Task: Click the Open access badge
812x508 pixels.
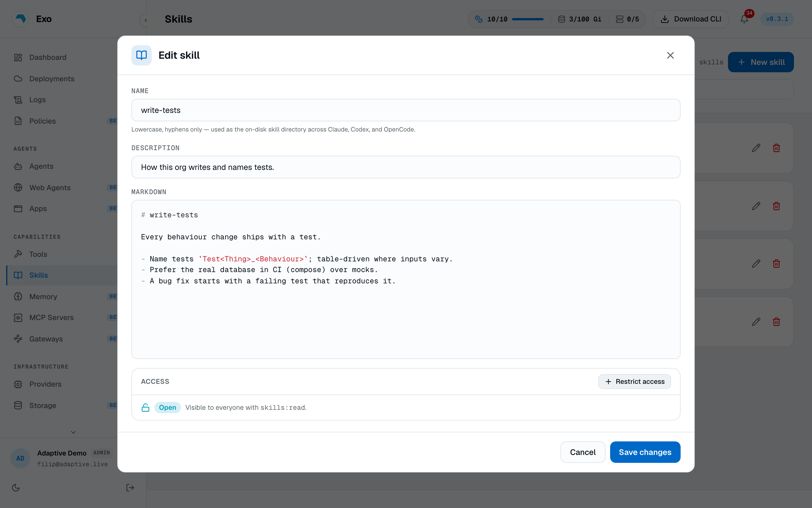Action: coord(167,407)
